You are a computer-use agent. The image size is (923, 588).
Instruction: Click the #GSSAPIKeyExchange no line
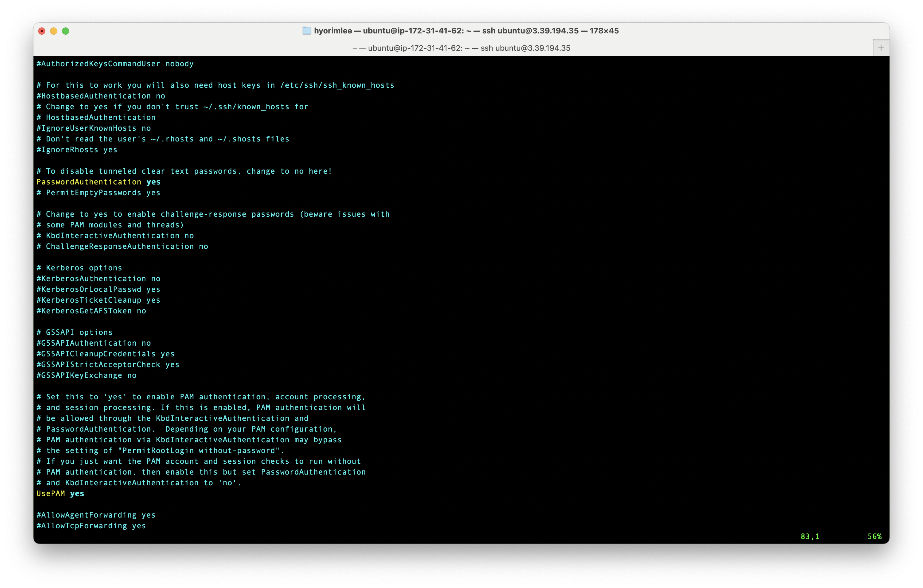click(x=87, y=376)
